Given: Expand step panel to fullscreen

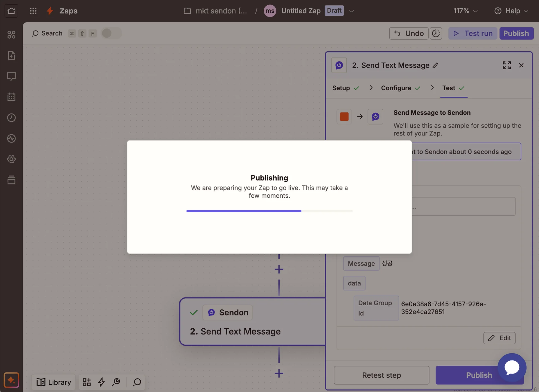Looking at the screenshot, I should pos(506,65).
